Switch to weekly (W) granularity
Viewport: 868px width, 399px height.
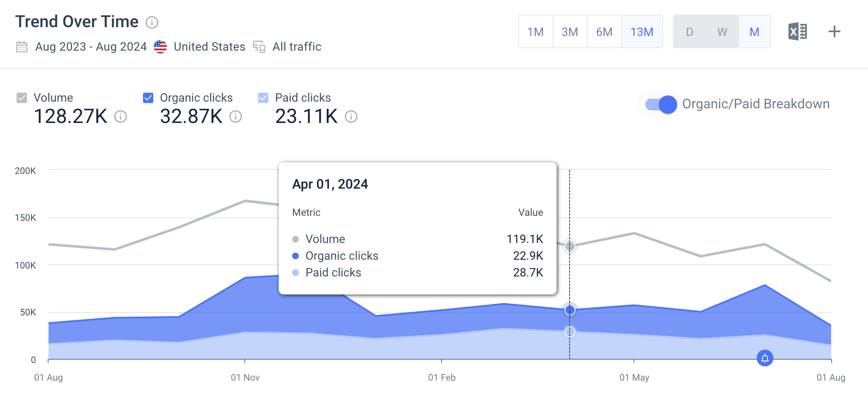pyautogui.click(x=722, y=32)
